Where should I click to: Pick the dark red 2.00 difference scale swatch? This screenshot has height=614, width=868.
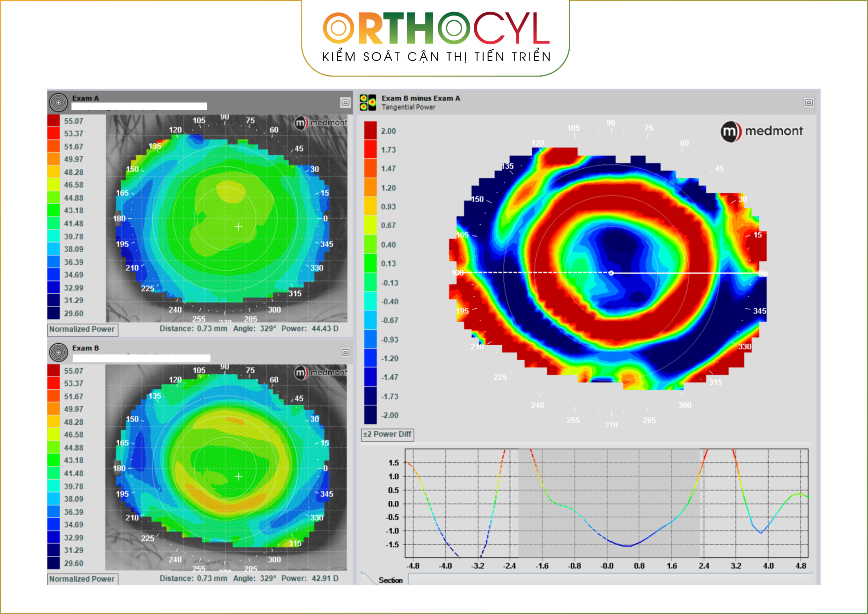click(371, 131)
